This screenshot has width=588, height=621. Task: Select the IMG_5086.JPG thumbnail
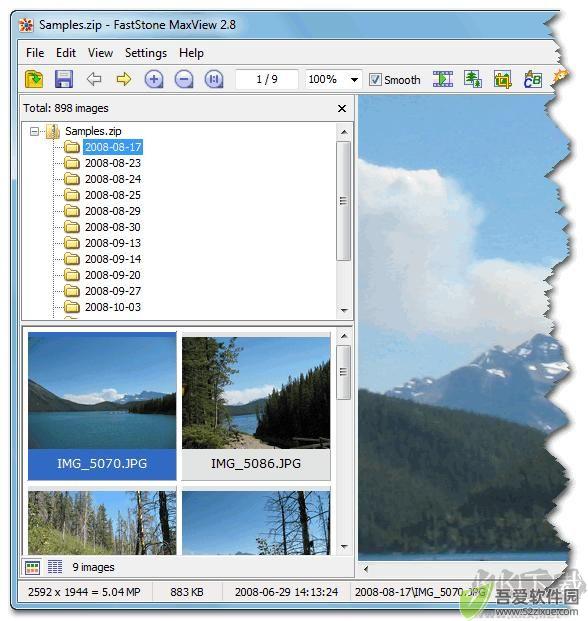(x=256, y=406)
